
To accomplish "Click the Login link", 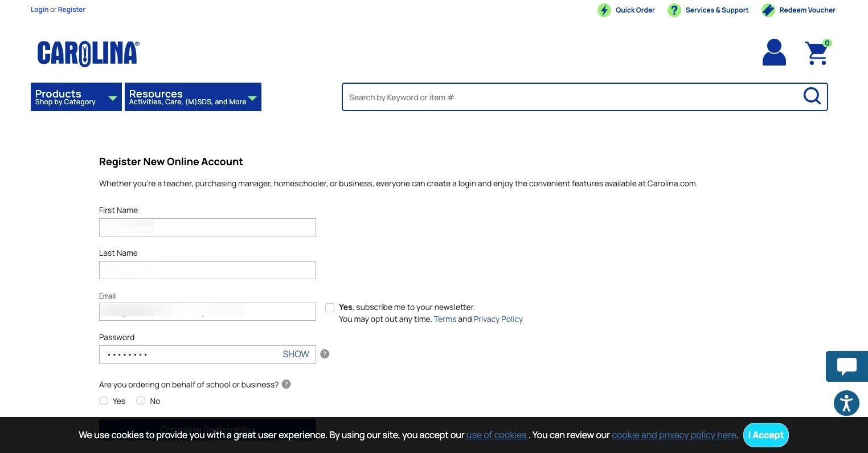I will [39, 10].
